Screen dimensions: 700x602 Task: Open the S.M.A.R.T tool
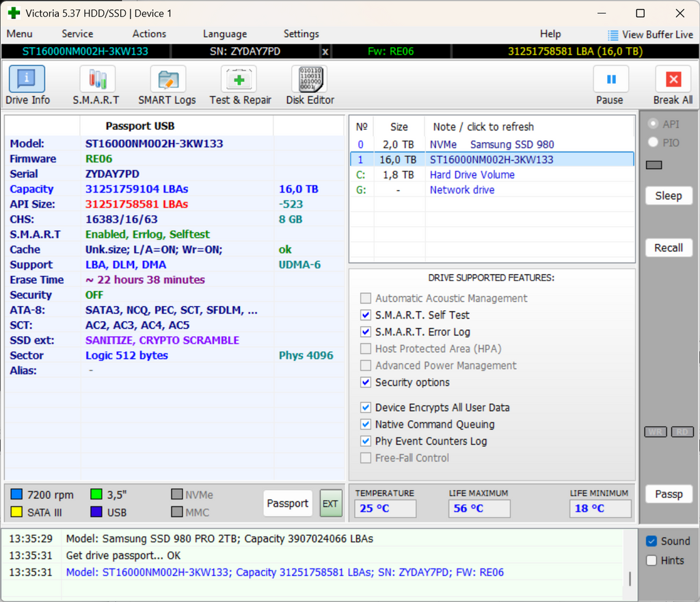pos(96,80)
